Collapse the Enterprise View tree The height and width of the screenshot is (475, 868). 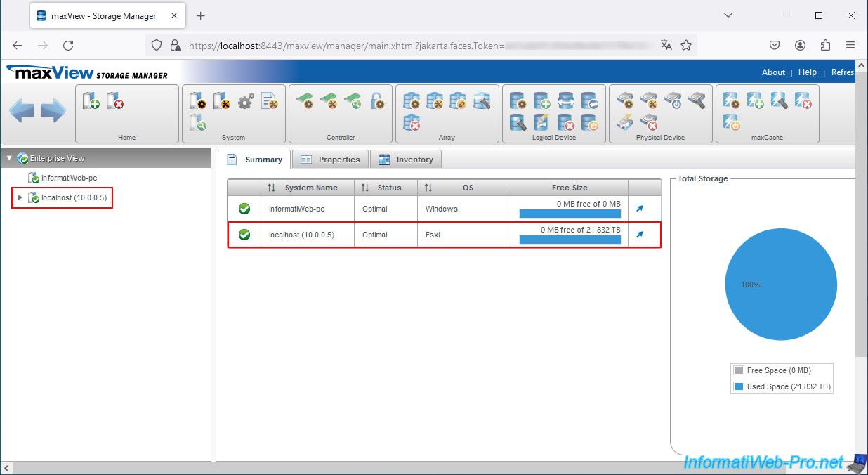(8, 159)
